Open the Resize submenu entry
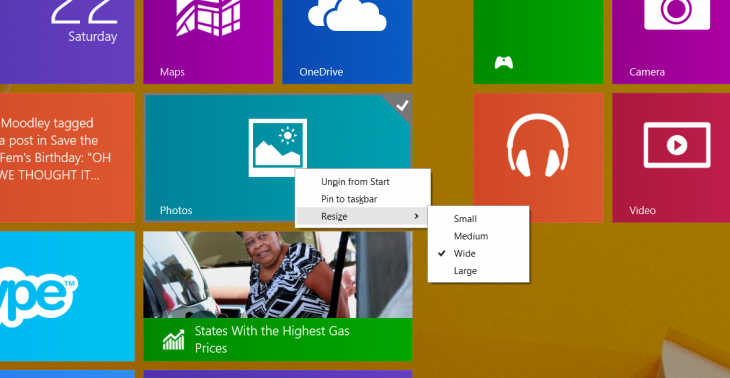This screenshot has width=730, height=378. pyautogui.click(x=362, y=216)
